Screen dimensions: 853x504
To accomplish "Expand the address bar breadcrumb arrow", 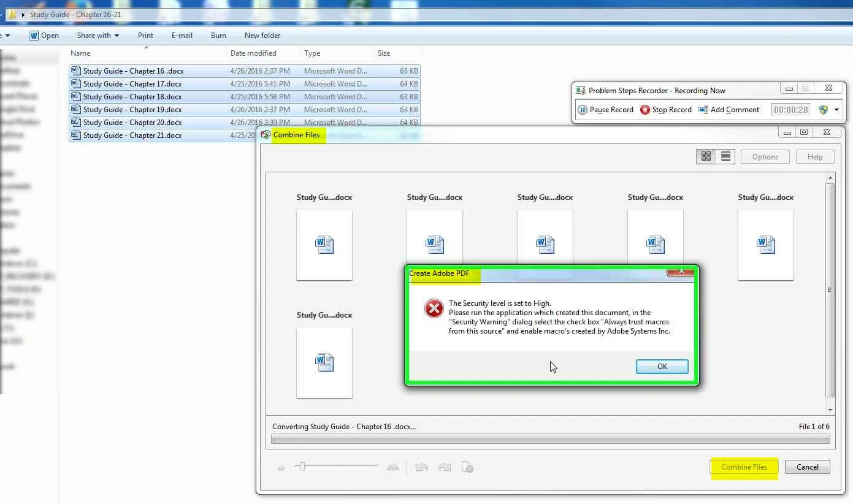I will (23, 15).
